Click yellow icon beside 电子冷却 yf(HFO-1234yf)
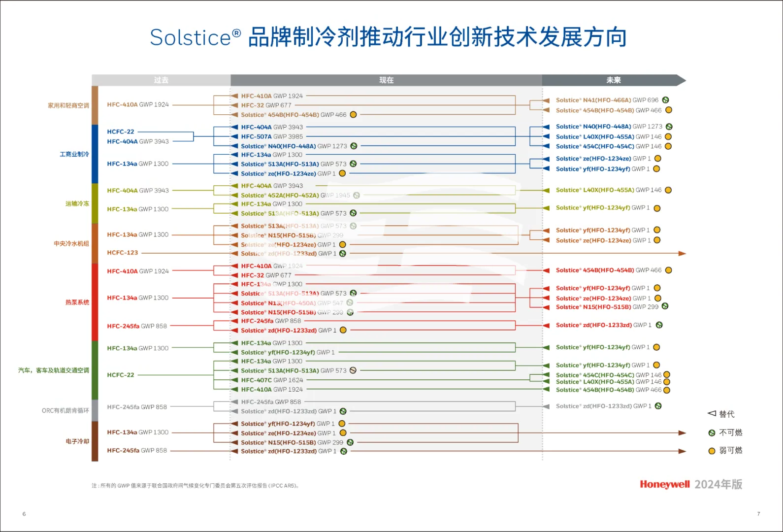The height and width of the screenshot is (532, 783). [342, 424]
